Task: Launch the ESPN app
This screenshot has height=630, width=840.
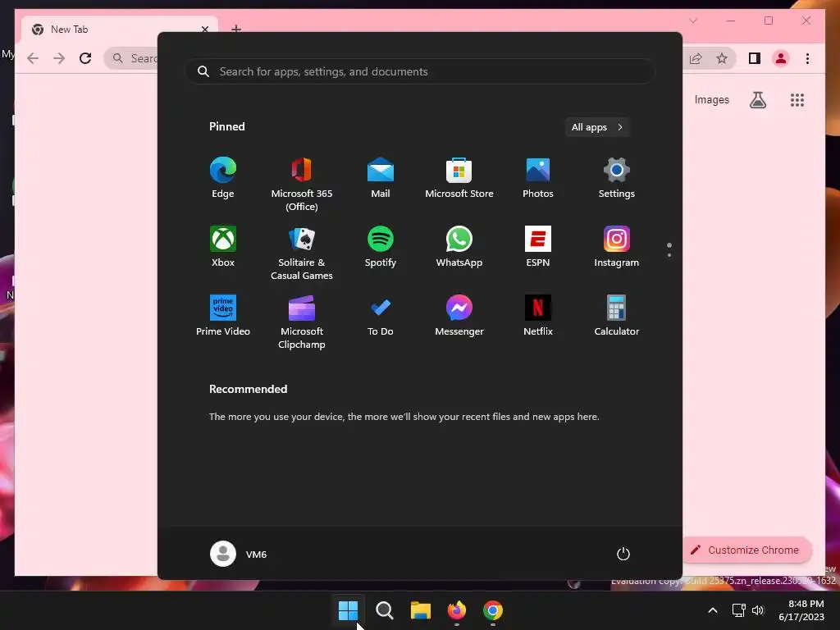Action: click(538, 246)
